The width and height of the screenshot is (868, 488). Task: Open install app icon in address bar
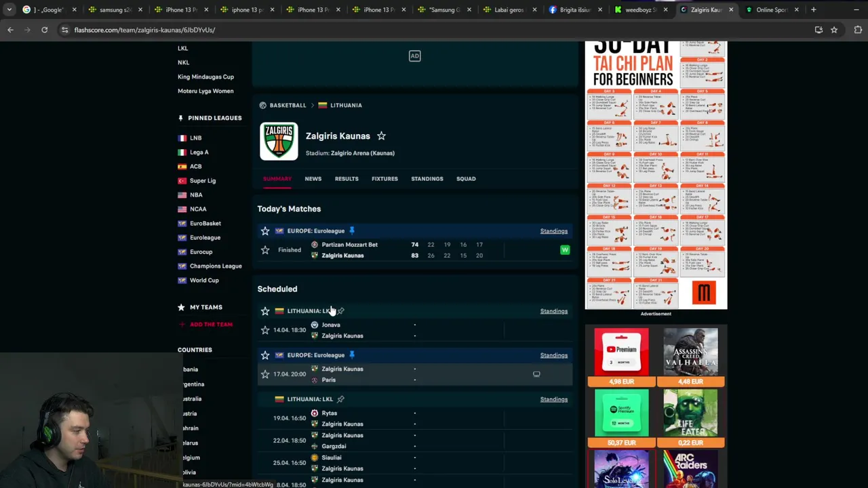pos(818,30)
